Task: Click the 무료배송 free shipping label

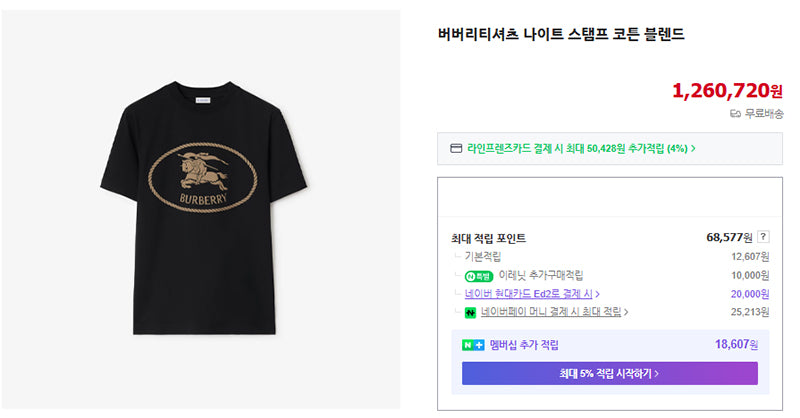Action: click(x=763, y=114)
